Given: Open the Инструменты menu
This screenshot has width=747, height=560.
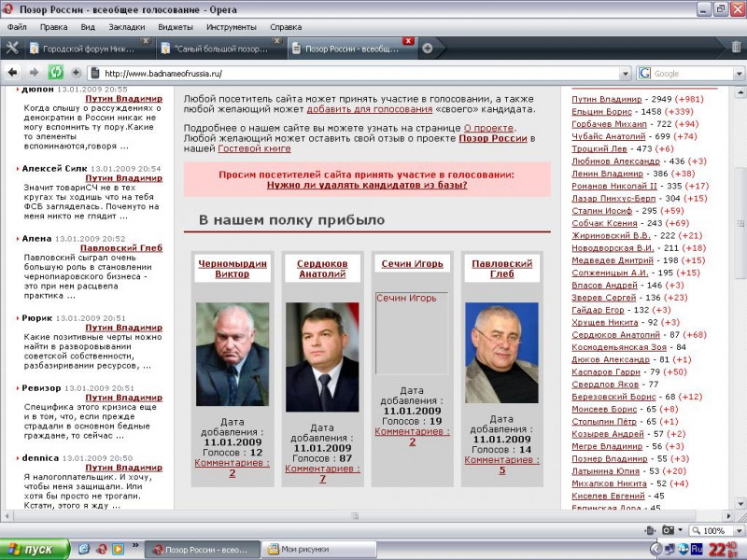Looking at the screenshot, I should [231, 27].
